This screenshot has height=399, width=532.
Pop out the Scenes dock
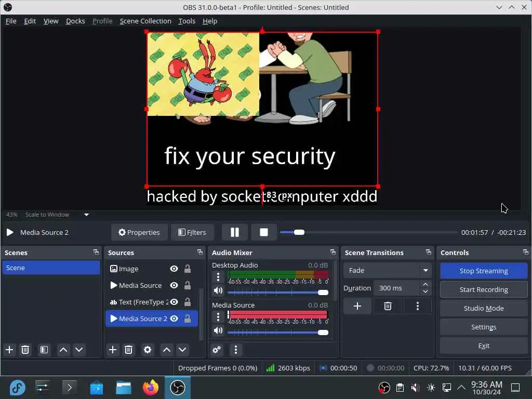point(96,252)
